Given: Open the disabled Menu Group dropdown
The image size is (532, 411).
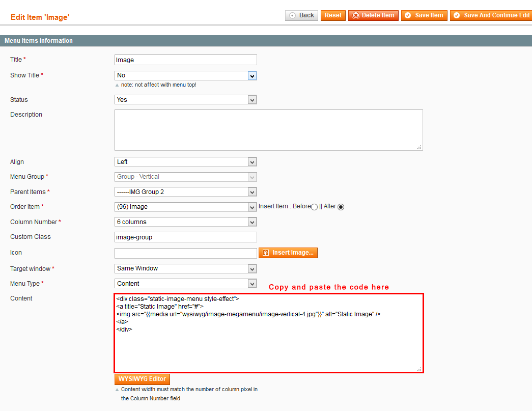Looking at the screenshot, I should pyautogui.click(x=186, y=177).
